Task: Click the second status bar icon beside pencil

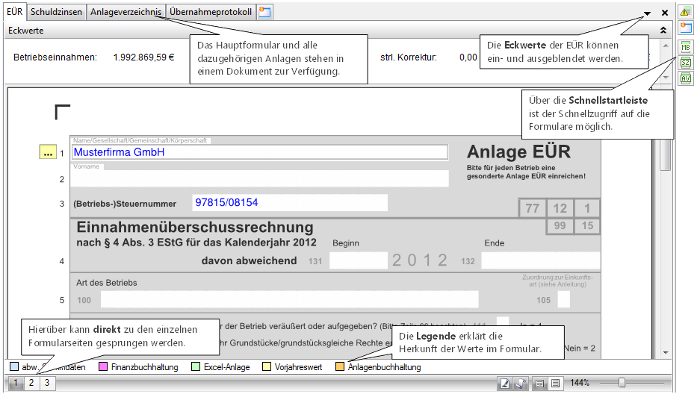Action: (x=520, y=383)
